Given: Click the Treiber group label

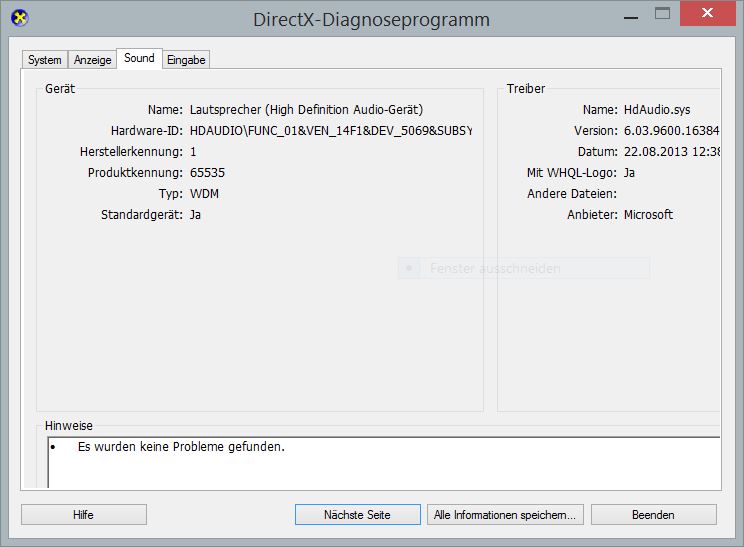Looking at the screenshot, I should tap(526, 89).
